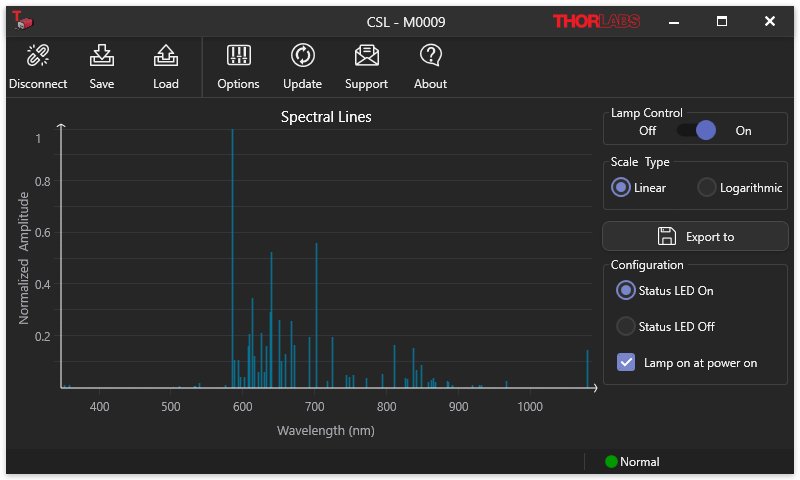
Task: Click the floppy disk icon on Export
Action: 666,236
